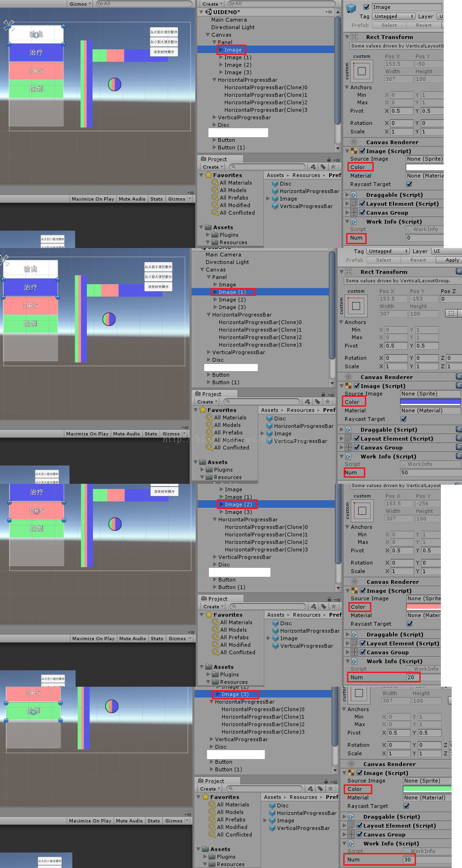Image resolution: width=462 pixels, height=868 pixels.
Task: Toggle Stats button in Num 20 capture
Action: [x=157, y=638]
